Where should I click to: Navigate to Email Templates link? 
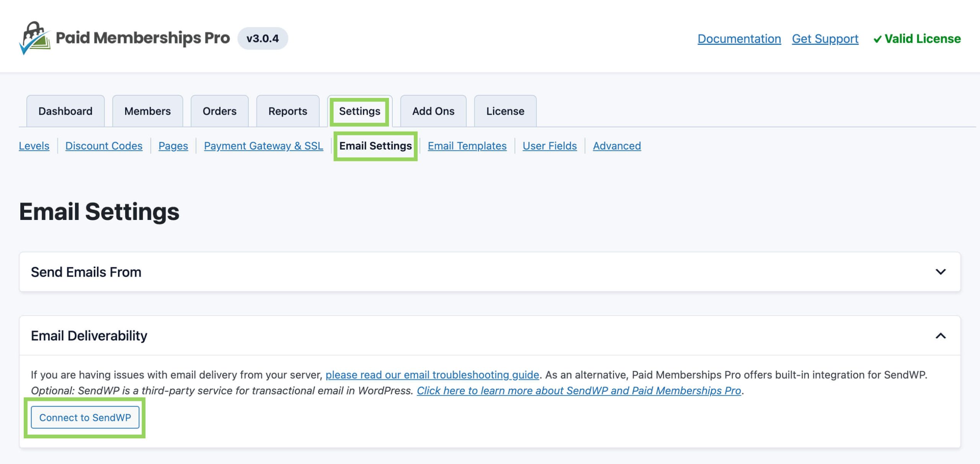pyautogui.click(x=467, y=146)
